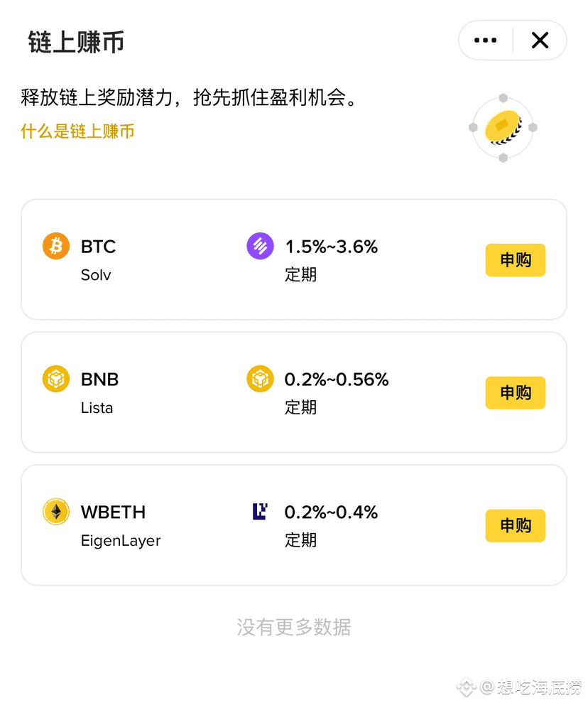Click the BNB coin icon beside BNB label

click(x=56, y=379)
